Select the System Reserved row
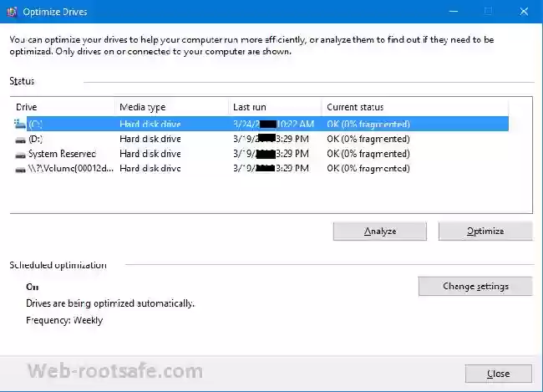The height and width of the screenshot is (392, 543). [261, 154]
